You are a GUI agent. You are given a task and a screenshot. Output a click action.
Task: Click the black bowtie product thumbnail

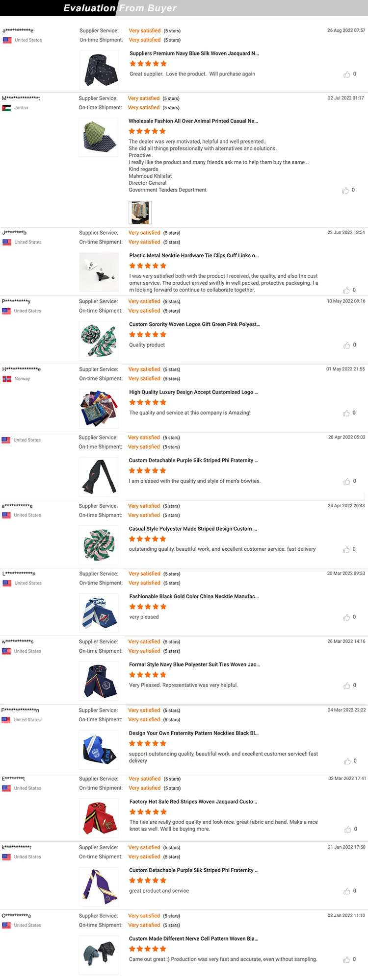coord(99,477)
